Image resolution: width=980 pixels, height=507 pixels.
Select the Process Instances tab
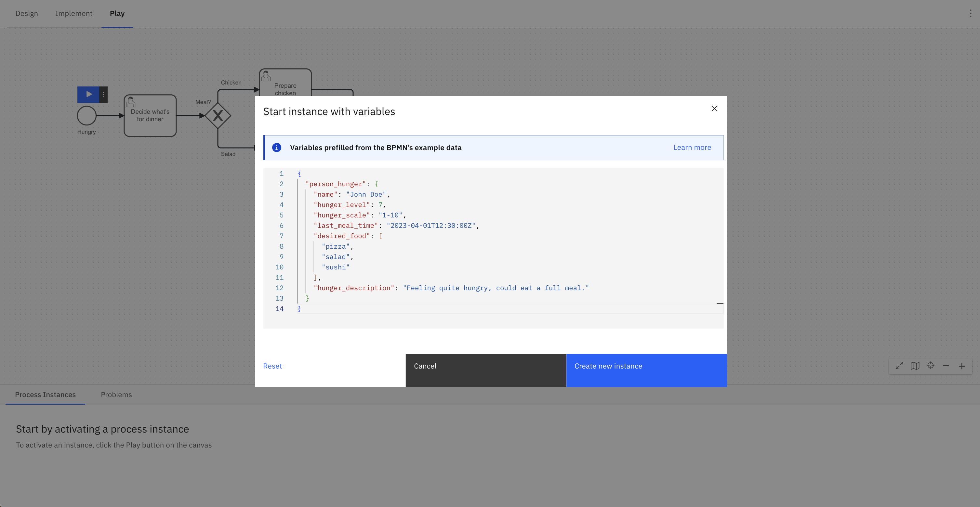pos(45,395)
